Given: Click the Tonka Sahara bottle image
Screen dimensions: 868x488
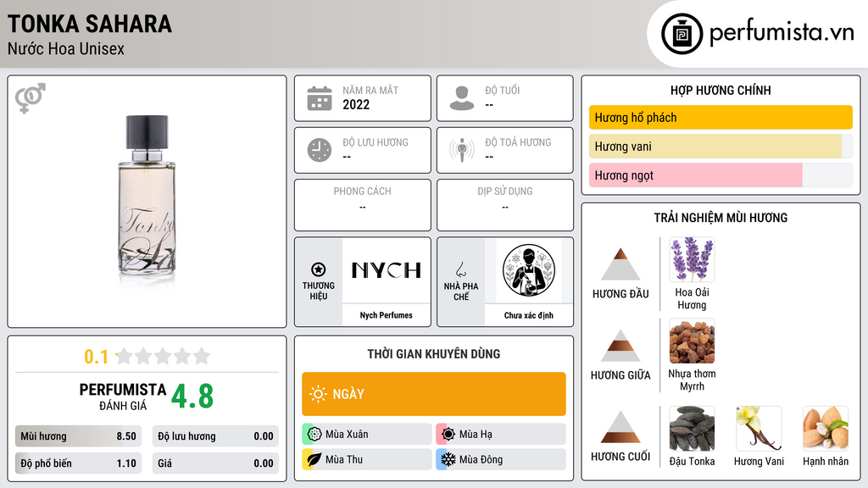Looking at the screenshot, I should click(x=147, y=202).
